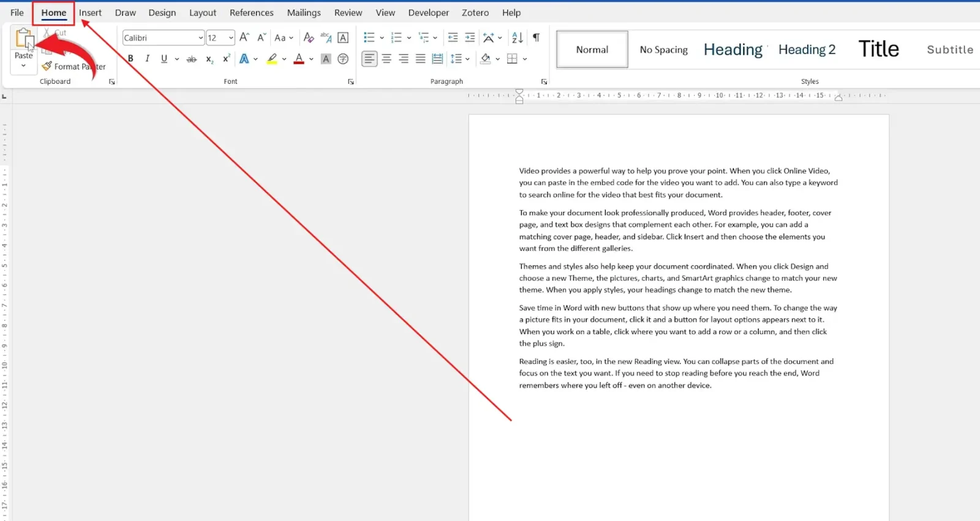Apply distributed alignment icon
Viewport: 980px width, 521px height.
(437, 59)
